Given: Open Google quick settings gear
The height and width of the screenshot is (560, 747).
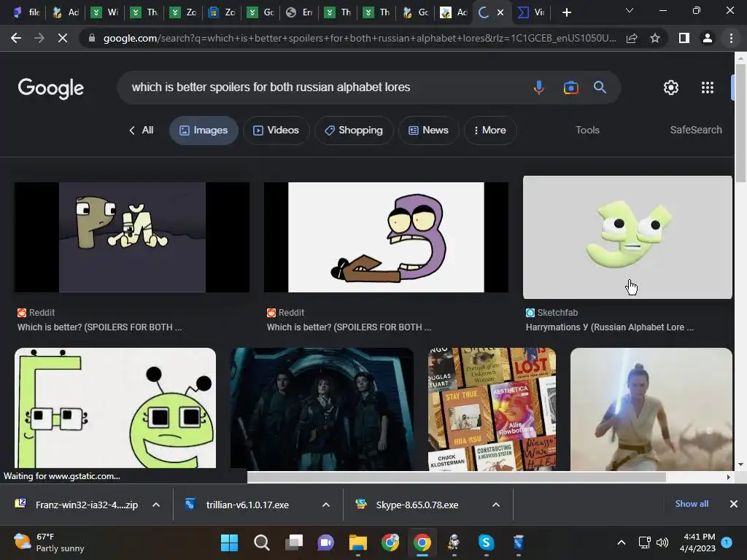Looking at the screenshot, I should 671,87.
